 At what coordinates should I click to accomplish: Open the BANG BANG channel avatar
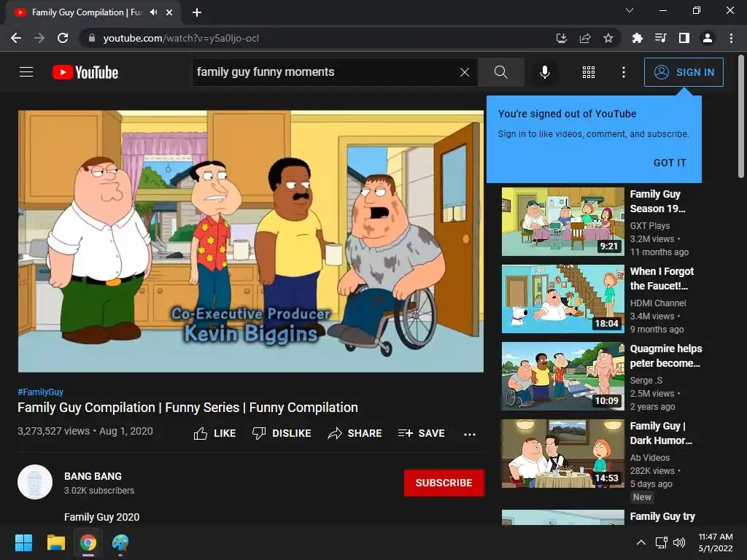[x=35, y=482]
